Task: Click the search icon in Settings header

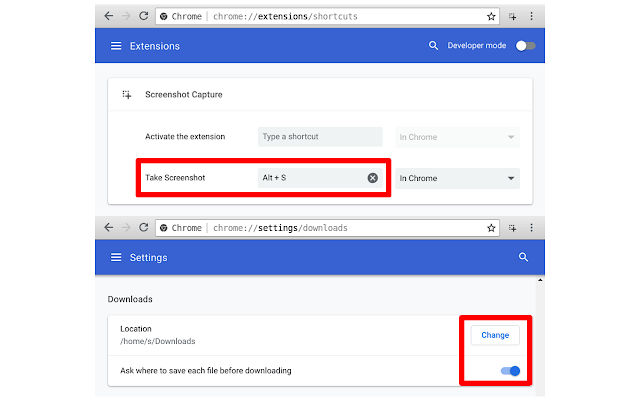Action: coord(522,257)
